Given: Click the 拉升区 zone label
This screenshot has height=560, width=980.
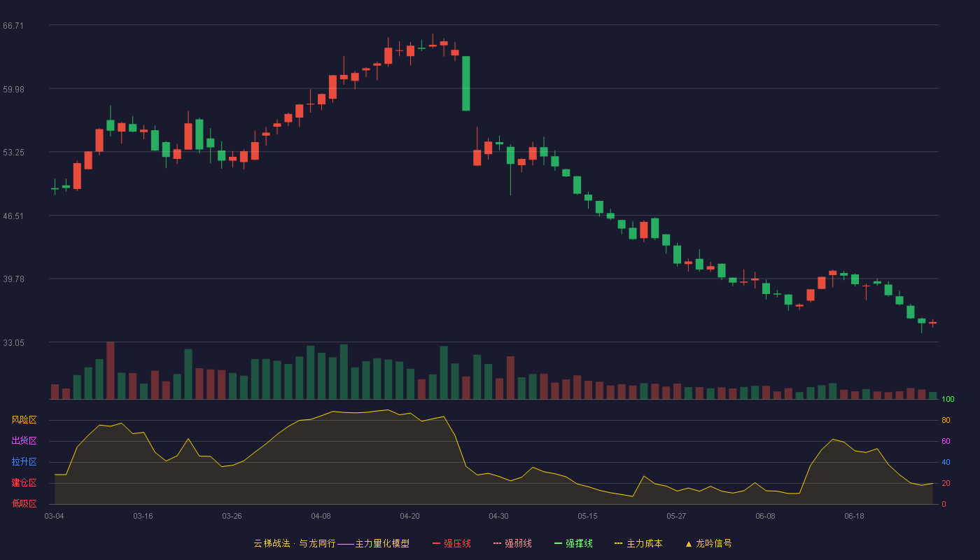Looking at the screenshot, I should pyautogui.click(x=24, y=462).
